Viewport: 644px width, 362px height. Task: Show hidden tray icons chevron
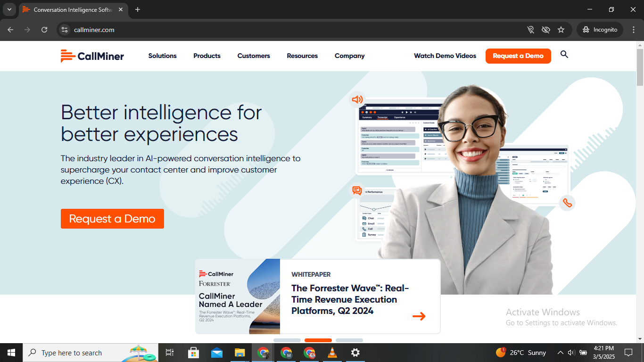pos(560,353)
